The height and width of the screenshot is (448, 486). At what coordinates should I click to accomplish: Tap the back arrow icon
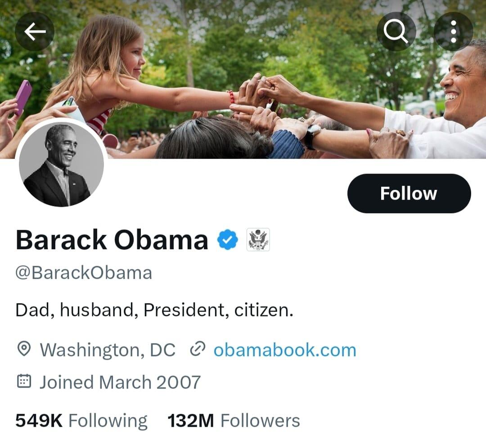(x=35, y=31)
